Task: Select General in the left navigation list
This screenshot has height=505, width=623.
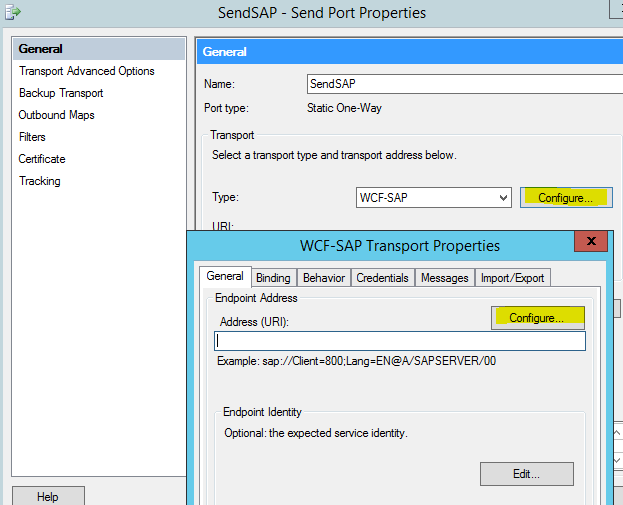Action: click(99, 49)
